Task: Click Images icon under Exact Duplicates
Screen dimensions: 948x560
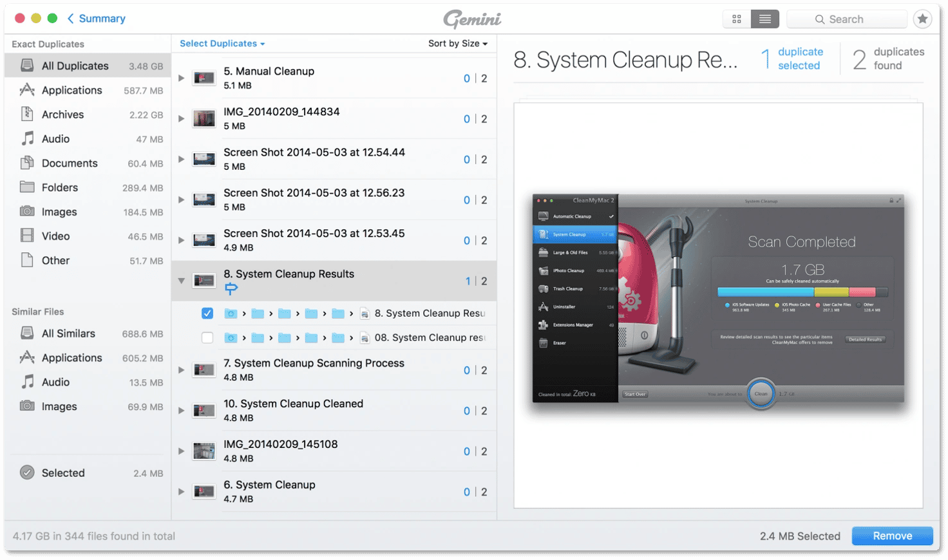Action: [27, 211]
